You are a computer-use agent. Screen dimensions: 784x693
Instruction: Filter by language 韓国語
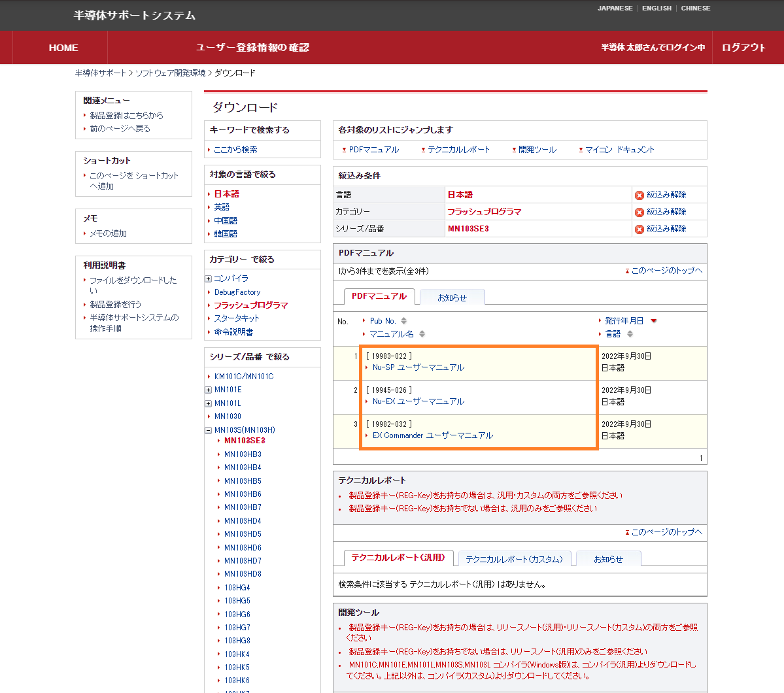[226, 233]
